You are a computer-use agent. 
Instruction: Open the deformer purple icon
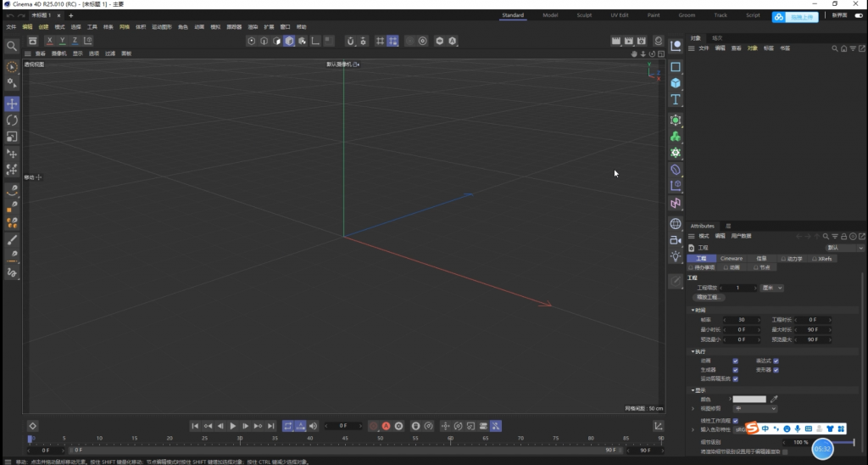tap(676, 170)
